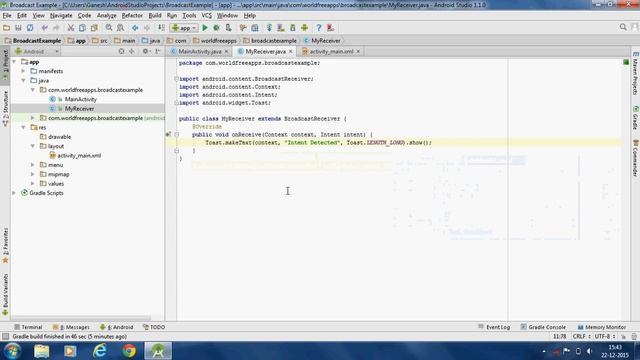Open Google Chrome from the taskbar
The image size is (640, 360).
coord(129,351)
